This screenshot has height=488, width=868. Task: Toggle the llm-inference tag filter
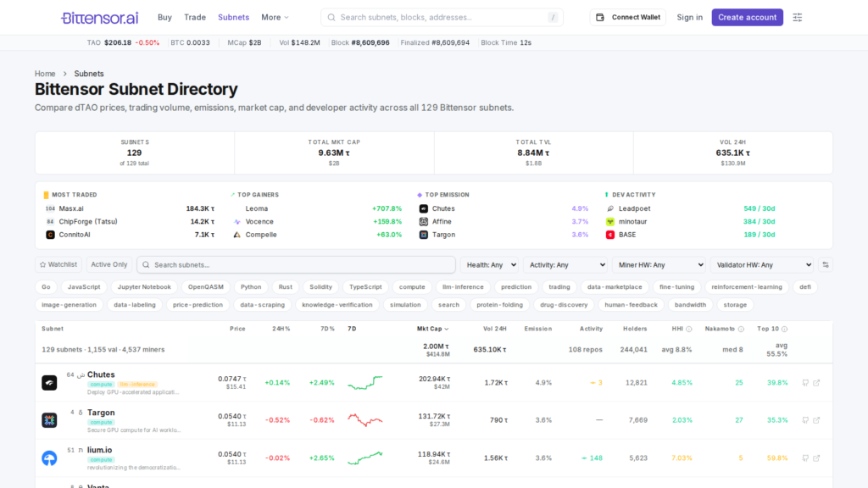(x=463, y=286)
